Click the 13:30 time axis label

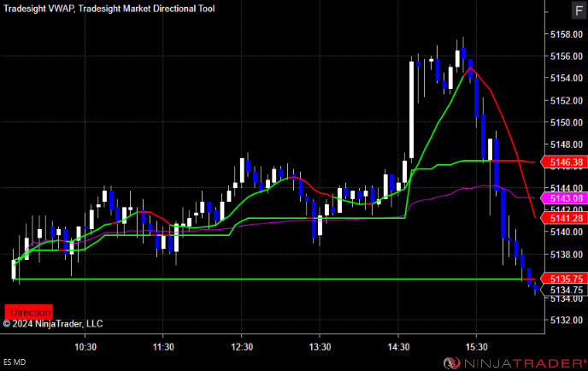[x=320, y=347]
